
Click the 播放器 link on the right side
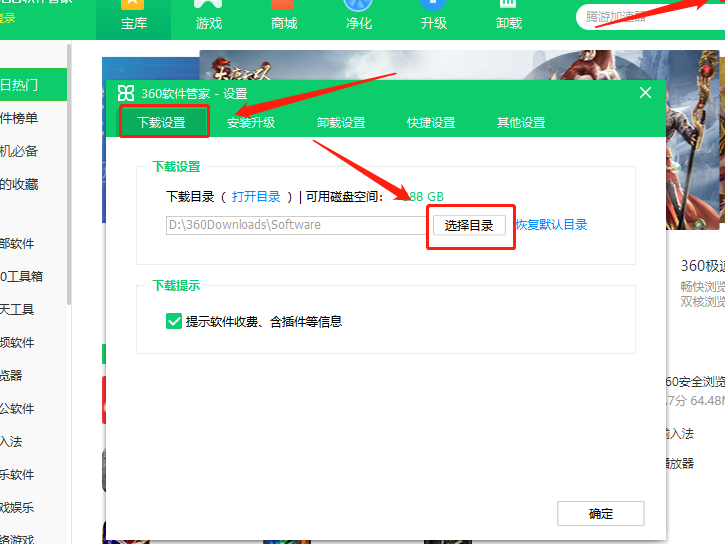(x=680, y=463)
